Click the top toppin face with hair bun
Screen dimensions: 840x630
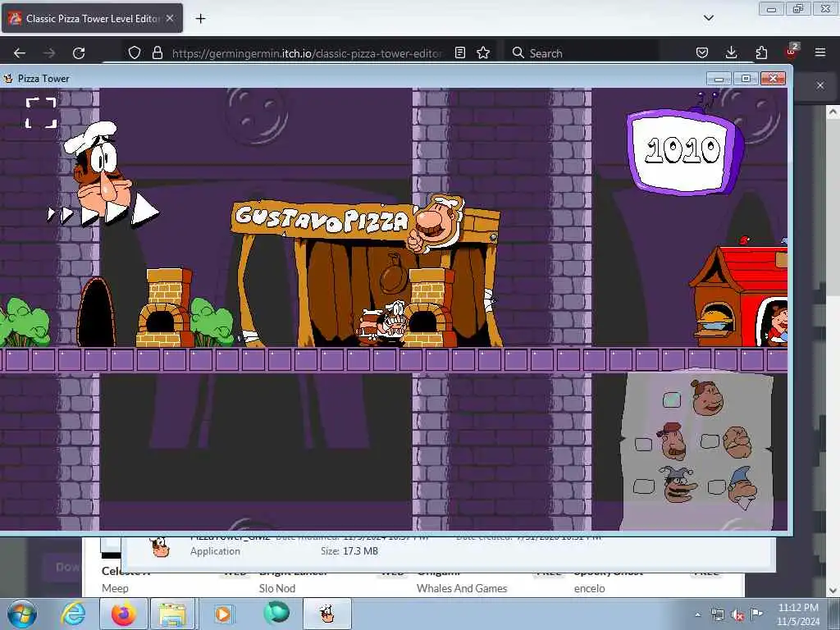[x=708, y=398]
